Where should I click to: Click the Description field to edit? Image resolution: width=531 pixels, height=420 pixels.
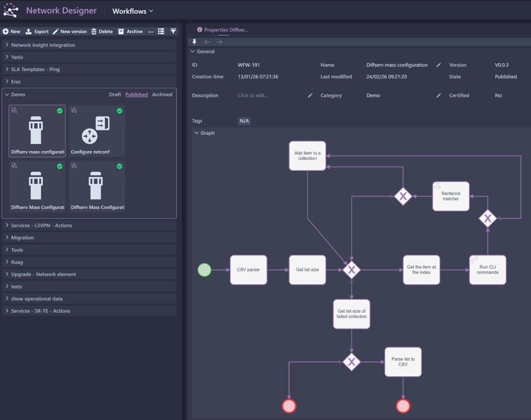253,96
